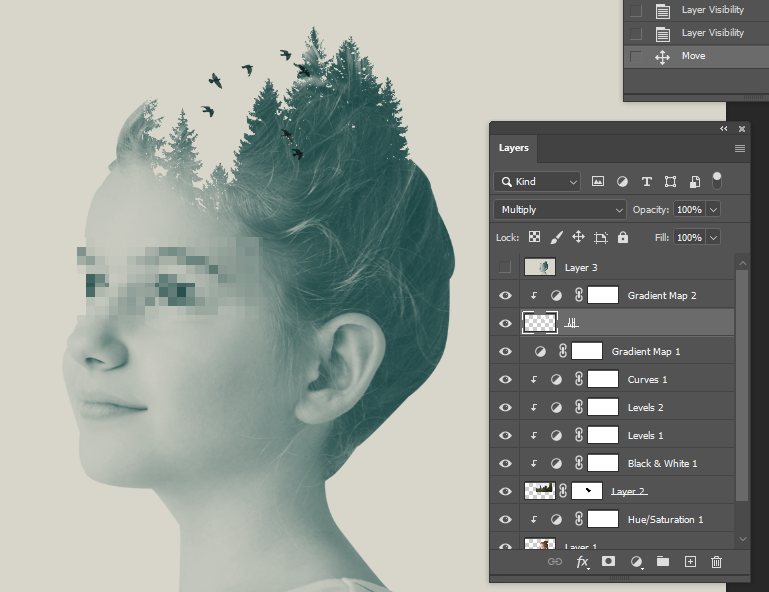Click the Gradient Map 2 adjustment icon
Screen dimensions: 769x592
point(556,295)
